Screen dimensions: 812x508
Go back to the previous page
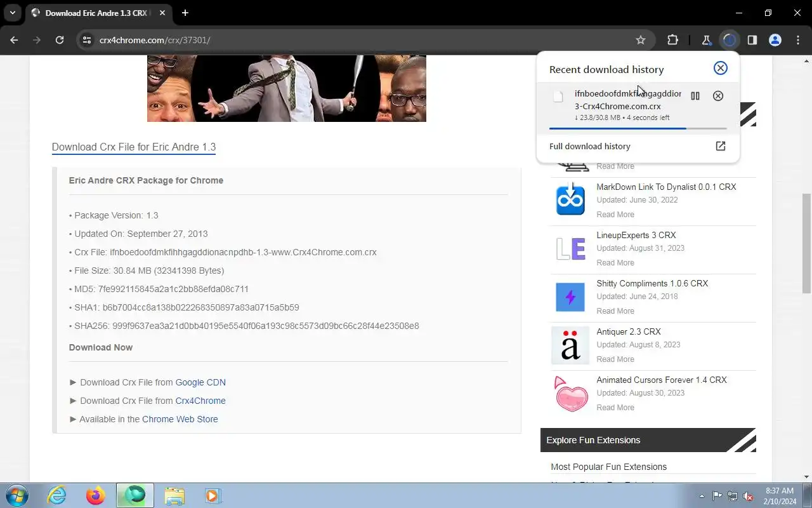click(x=14, y=40)
